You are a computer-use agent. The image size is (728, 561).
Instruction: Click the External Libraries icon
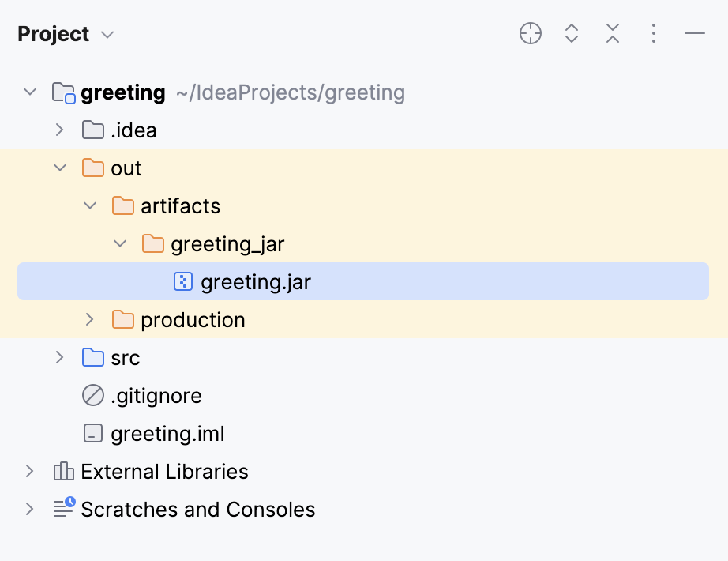click(x=62, y=471)
